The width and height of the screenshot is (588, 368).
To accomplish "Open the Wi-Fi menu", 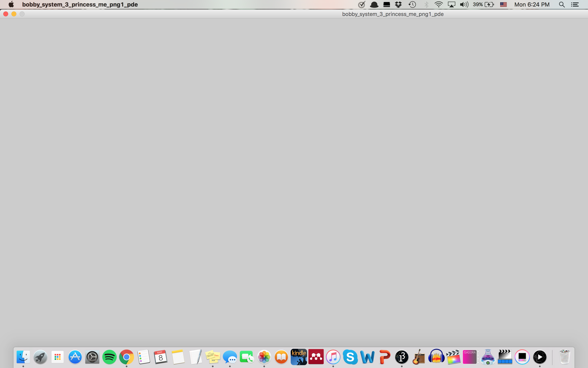I will click(x=439, y=4).
